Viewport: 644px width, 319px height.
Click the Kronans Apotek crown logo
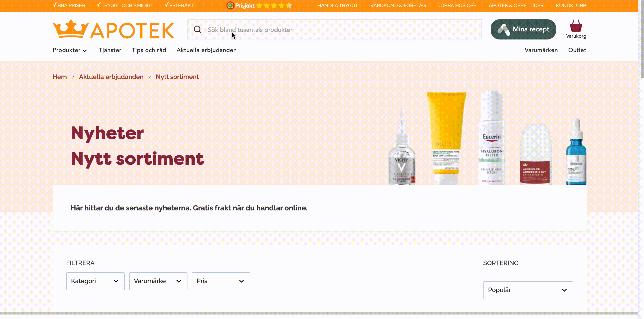pyautogui.click(x=113, y=29)
